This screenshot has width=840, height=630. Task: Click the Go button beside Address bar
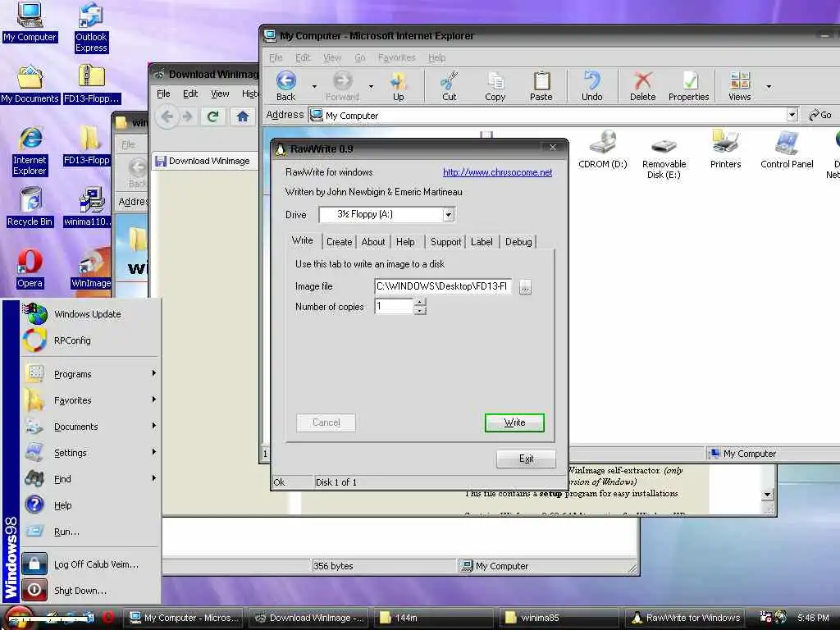(x=820, y=115)
